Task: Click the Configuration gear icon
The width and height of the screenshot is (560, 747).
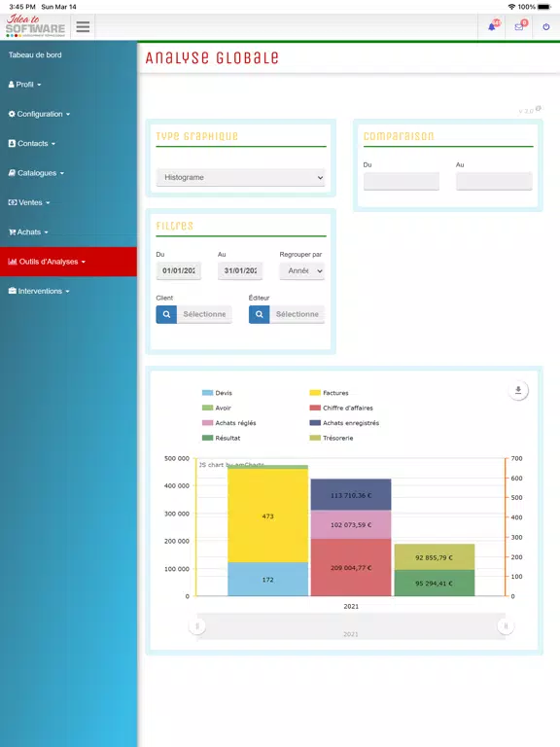Action: (x=12, y=114)
